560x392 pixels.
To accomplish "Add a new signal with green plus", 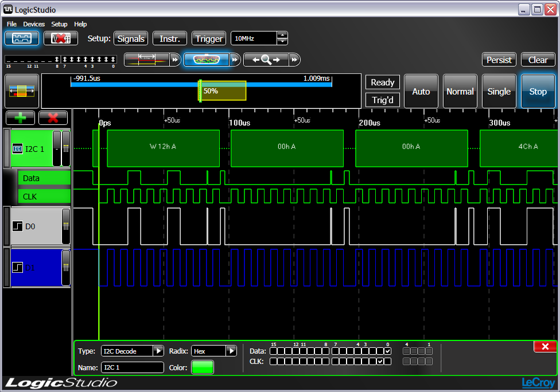I will tap(20, 117).
